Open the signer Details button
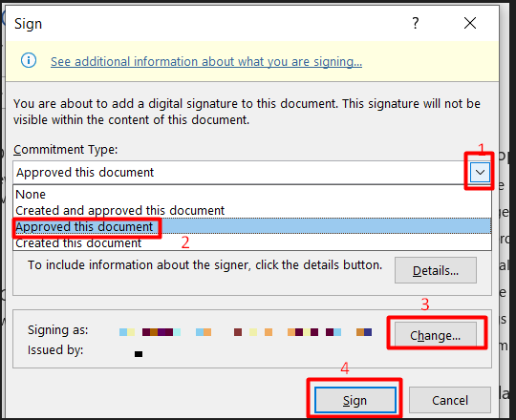Screen dimensions: 516x420 pos(436,270)
